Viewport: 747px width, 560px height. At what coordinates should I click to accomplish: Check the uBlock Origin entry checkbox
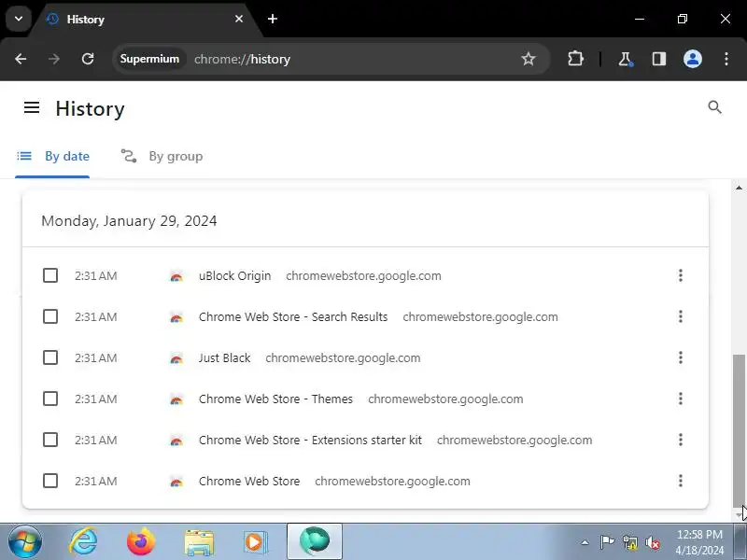pyautogui.click(x=50, y=275)
